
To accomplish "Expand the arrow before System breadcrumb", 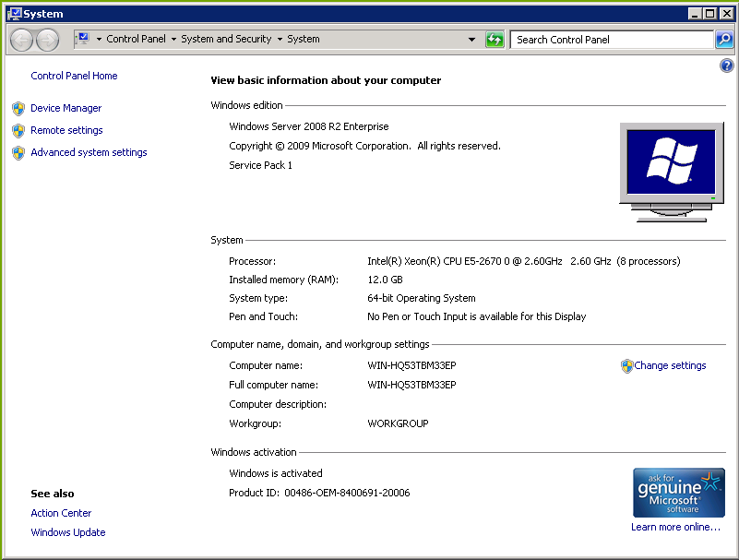I will pyautogui.click(x=280, y=39).
